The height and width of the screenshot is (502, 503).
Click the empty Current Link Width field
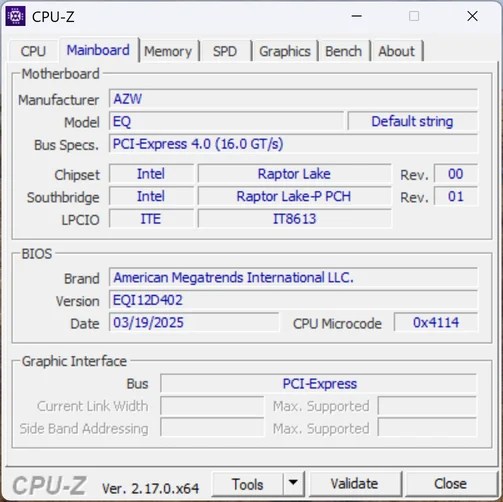click(212, 406)
